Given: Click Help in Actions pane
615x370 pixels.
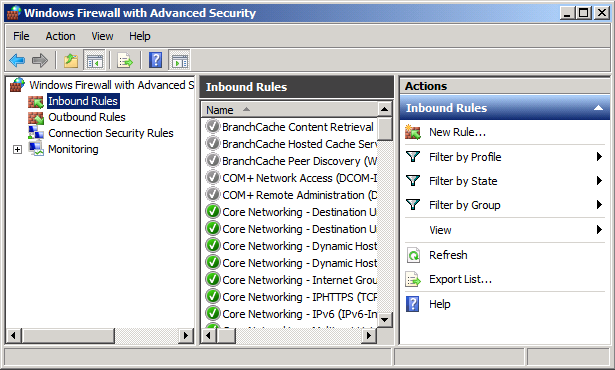Looking at the screenshot, I should 440,304.
